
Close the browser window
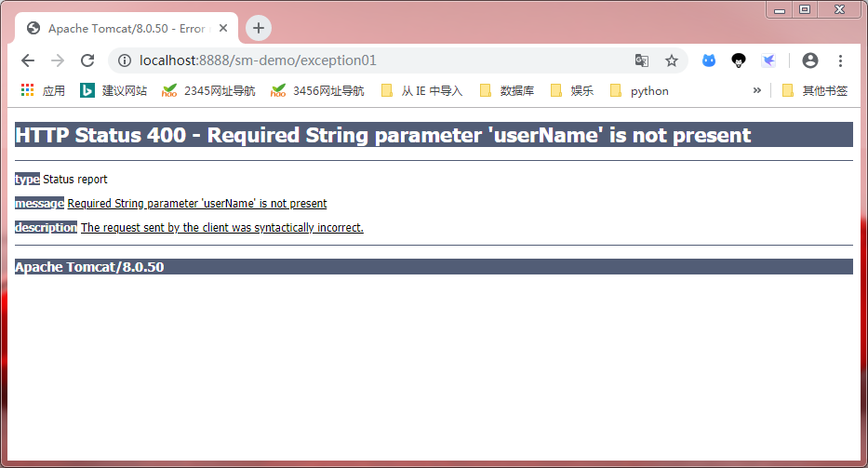pos(840,10)
